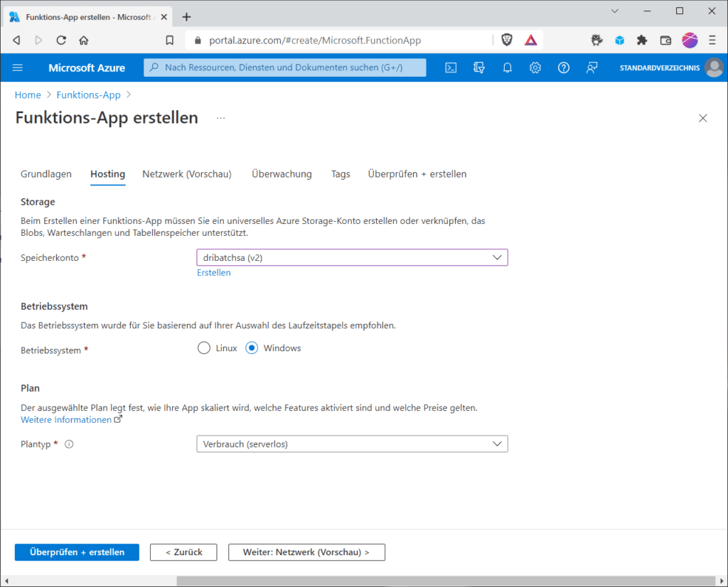Switch to the Tags tab
Screen dimensions: 728x587
click(341, 174)
